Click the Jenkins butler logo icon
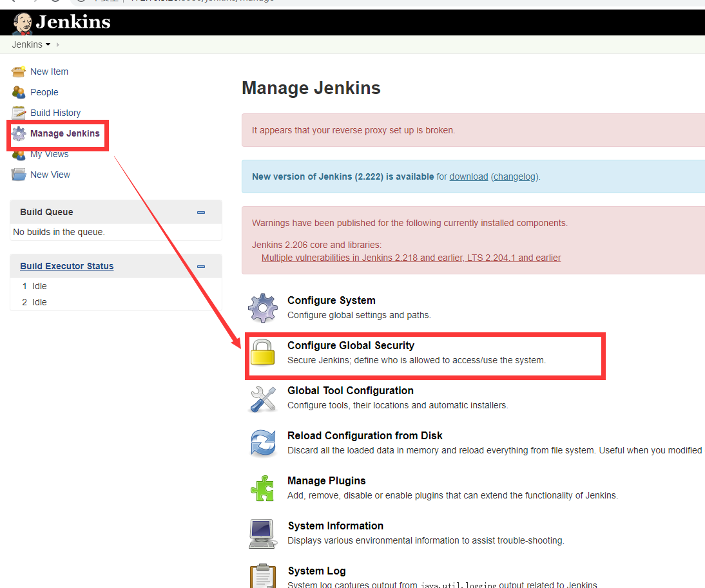 22,23
